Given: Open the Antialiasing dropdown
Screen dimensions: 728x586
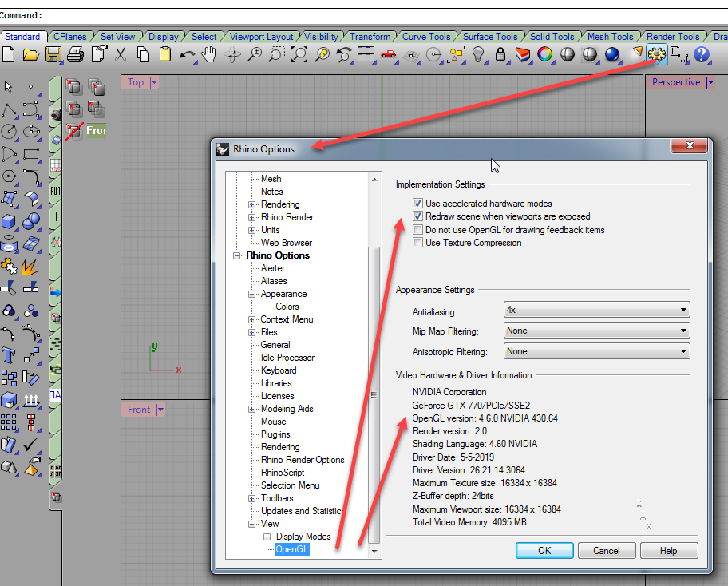Looking at the screenshot, I should point(596,310).
